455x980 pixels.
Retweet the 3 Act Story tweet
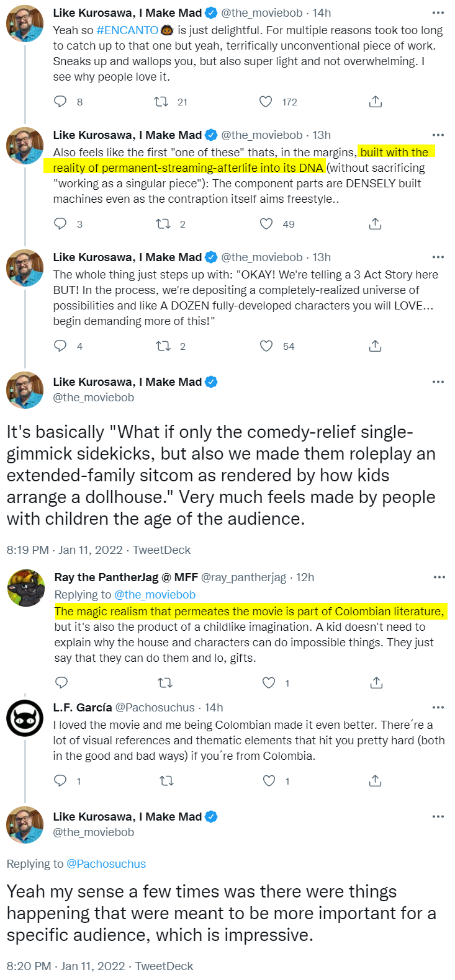pos(163,346)
